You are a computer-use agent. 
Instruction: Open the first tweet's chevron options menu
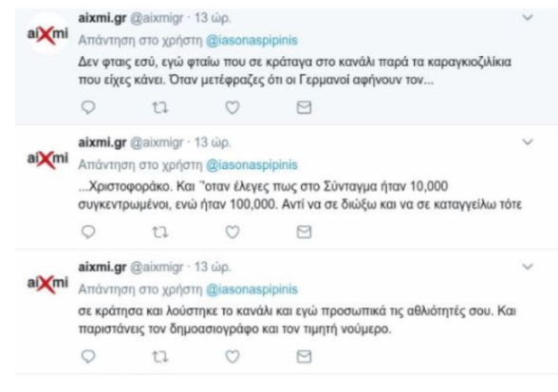[528, 17]
